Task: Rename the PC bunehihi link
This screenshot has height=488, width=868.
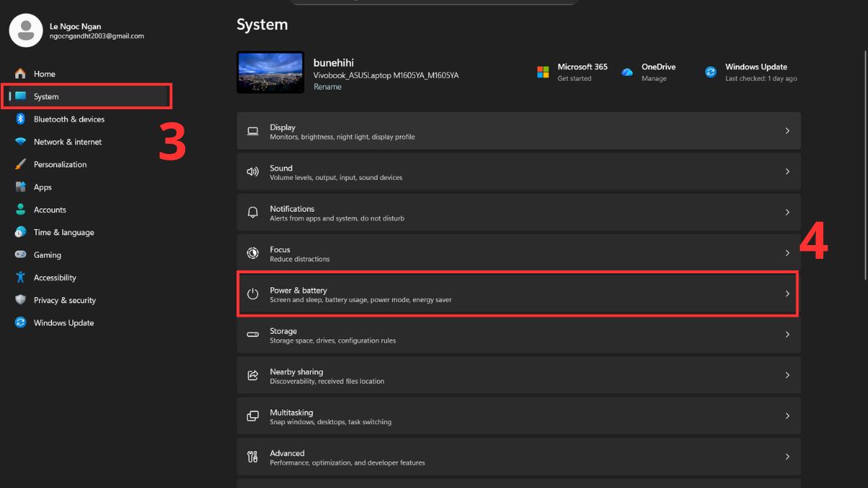Action: (x=327, y=87)
